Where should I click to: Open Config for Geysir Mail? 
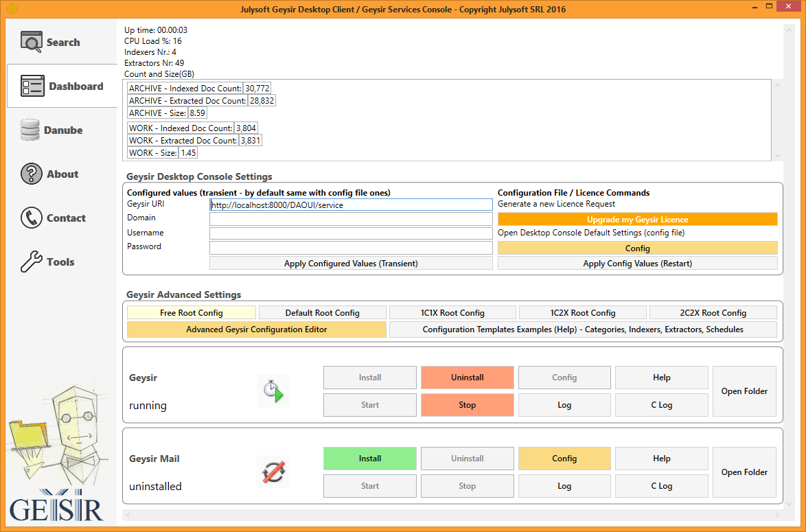(564, 459)
